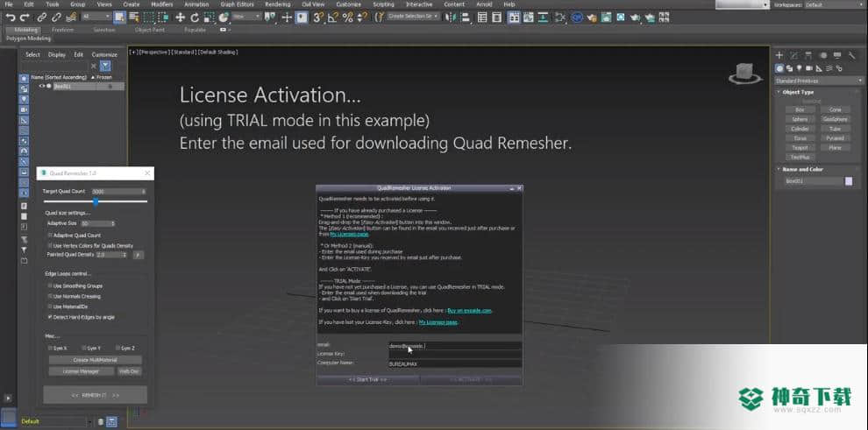868x430 pixels.
Task: Click the Unlink Selection icon
Action: (x=55, y=18)
